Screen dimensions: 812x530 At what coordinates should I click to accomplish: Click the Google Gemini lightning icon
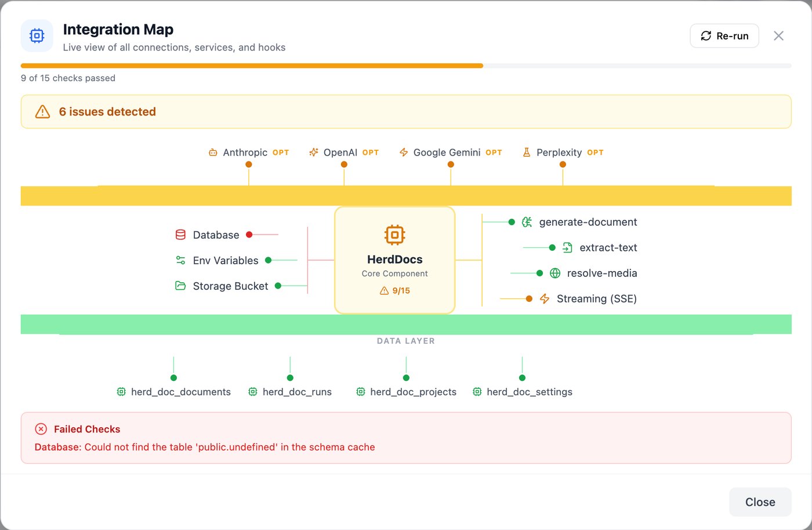404,153
